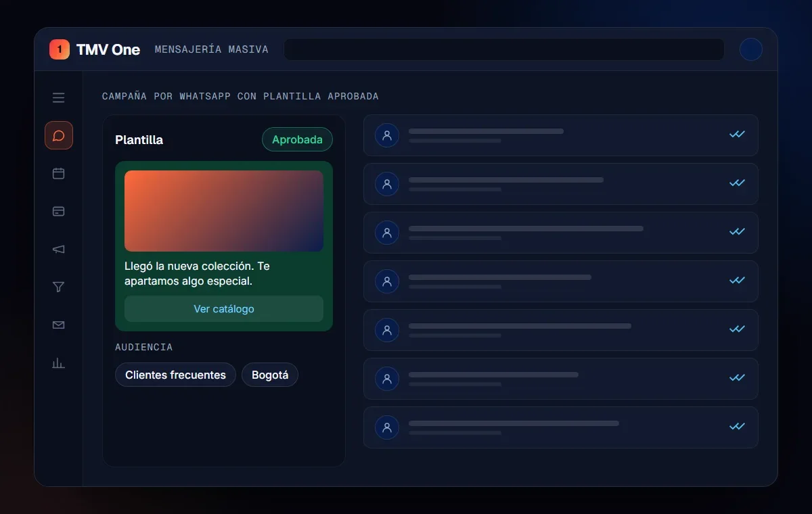Viewport: 812px width, 514px height.
Task: Go to the megaphone campaigns icon
Action: 59,250
